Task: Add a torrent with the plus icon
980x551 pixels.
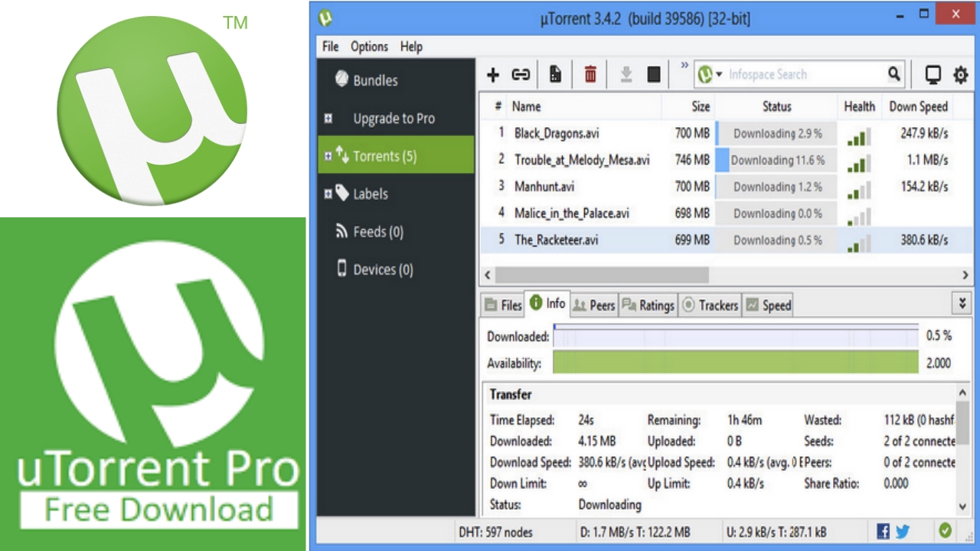Action: point(493,74)
